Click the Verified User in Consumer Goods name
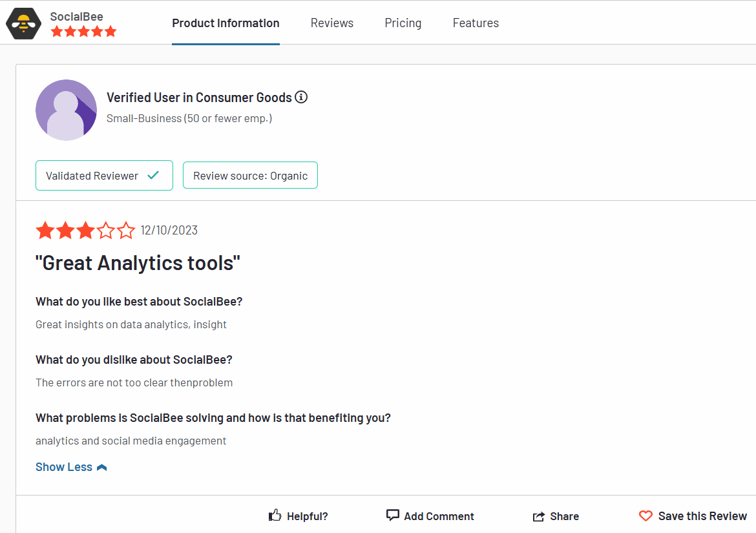Image resolution: width=756 pixels, height=533 pixels. pos(199,98)
